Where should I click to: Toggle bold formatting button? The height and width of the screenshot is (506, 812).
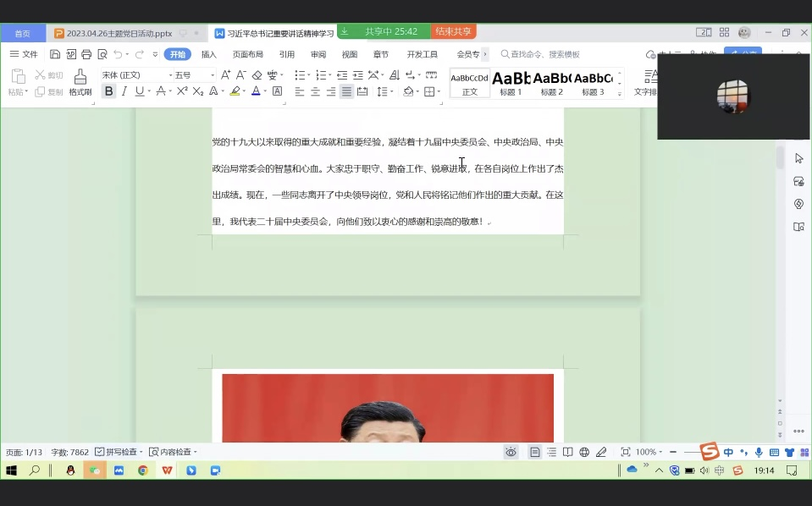click(108, 91)
